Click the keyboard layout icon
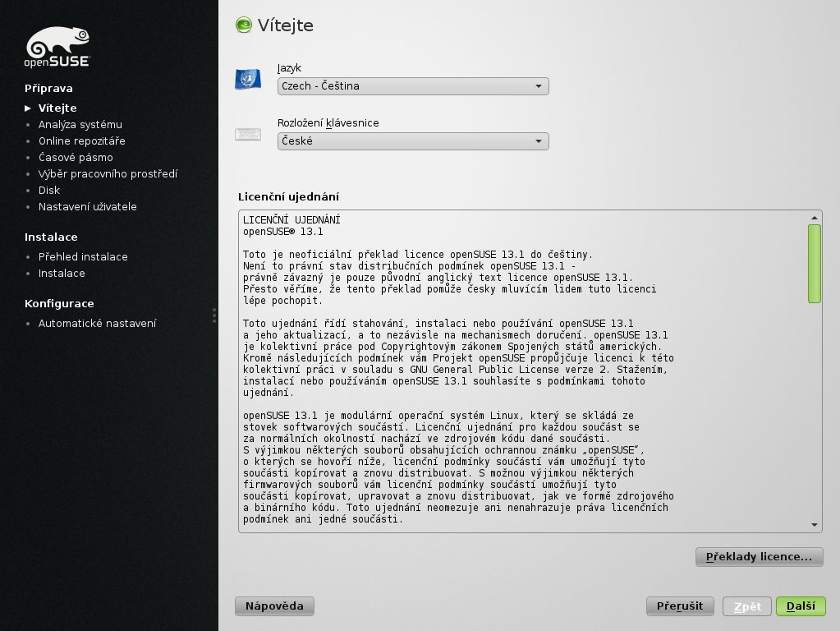Image resolution: width=840 pixels, height=631 pixels. [x=248, y=134]
